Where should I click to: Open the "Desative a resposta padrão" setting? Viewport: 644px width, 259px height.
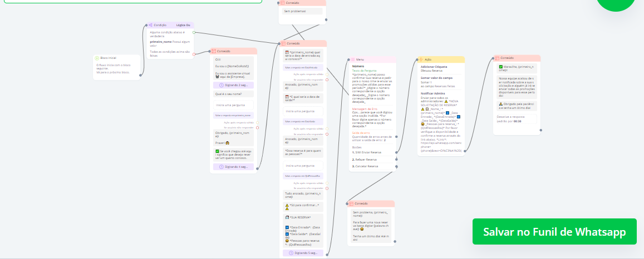tap(517, 119)
